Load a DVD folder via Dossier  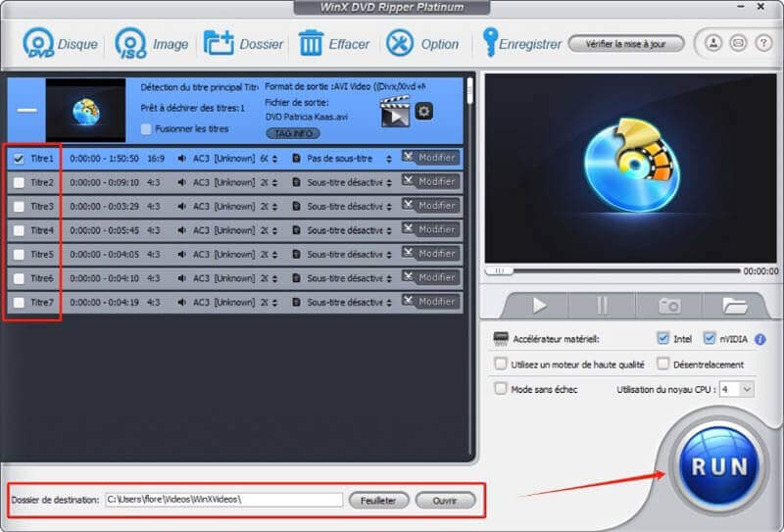coord(243,44)
